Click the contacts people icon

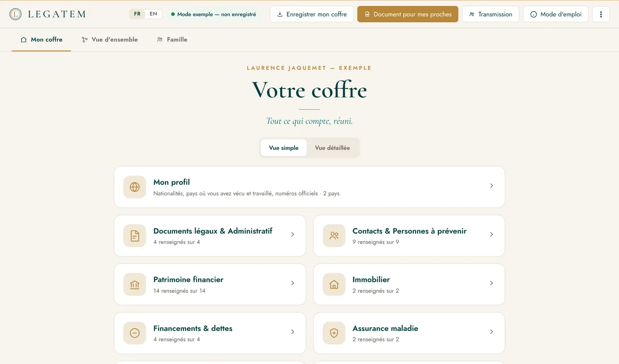coord(334,236)
